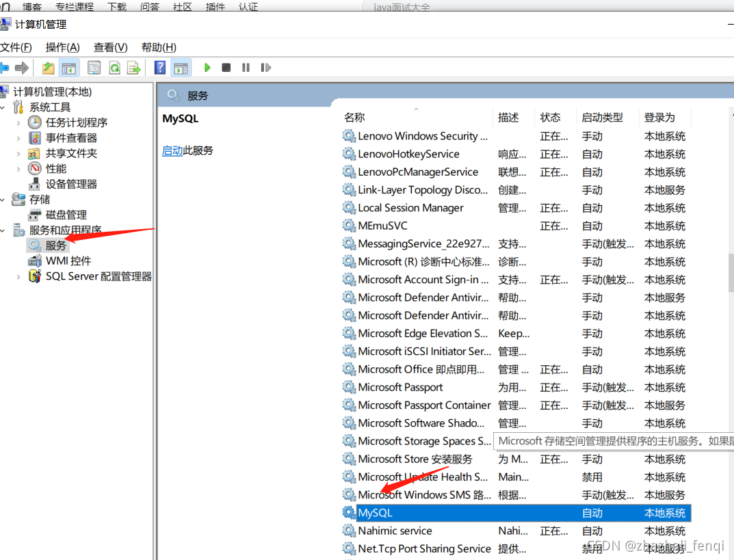Click 插件 in the background browser nav
This screenshot has width=734, height=560.
(215, 7)
